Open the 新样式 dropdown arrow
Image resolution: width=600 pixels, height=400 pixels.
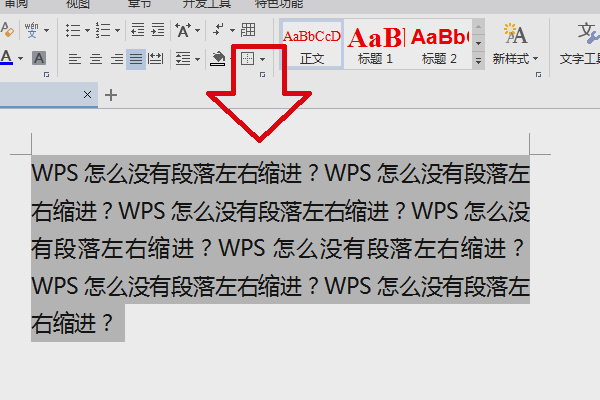coord(535,59)
